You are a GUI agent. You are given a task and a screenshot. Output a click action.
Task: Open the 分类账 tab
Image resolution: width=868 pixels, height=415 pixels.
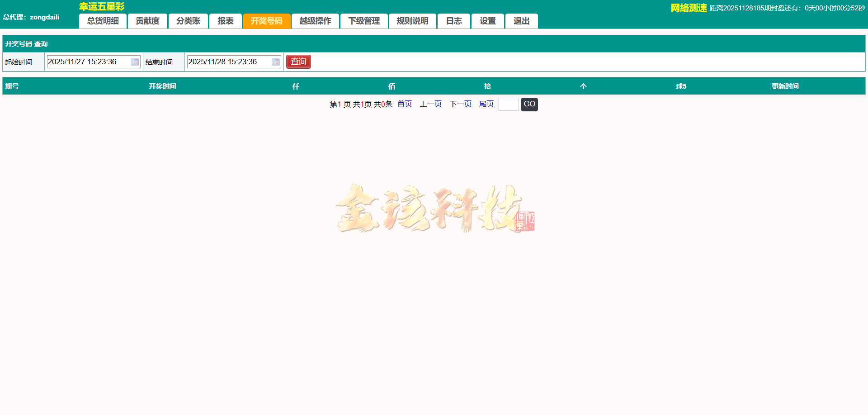(x=188, y=21)
